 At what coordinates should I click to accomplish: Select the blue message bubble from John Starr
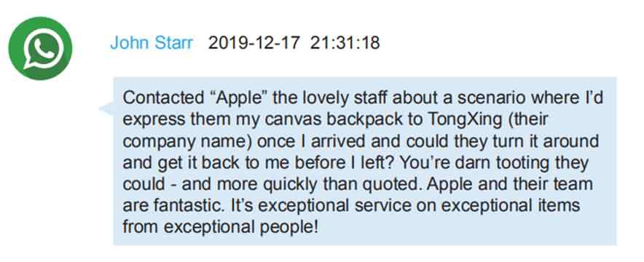(x=365, y=161)
